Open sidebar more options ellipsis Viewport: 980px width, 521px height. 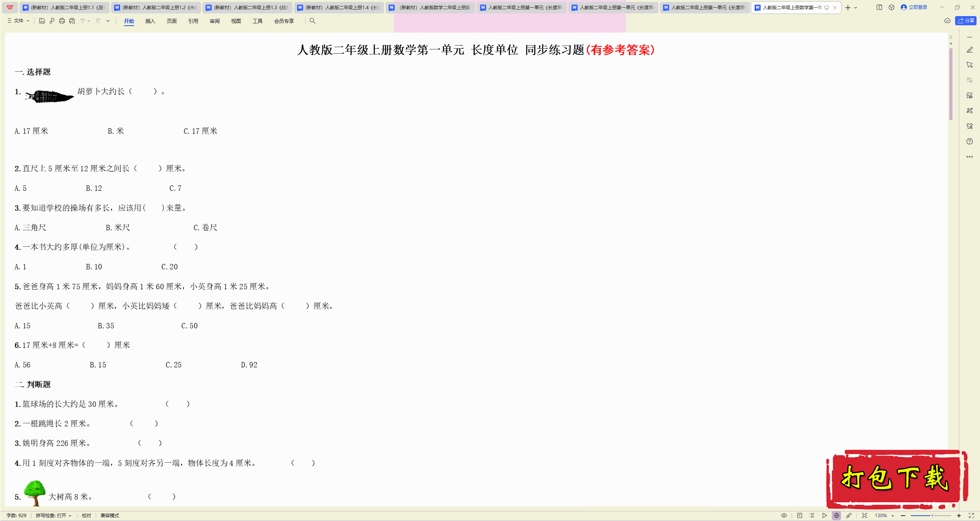[970, 157]
